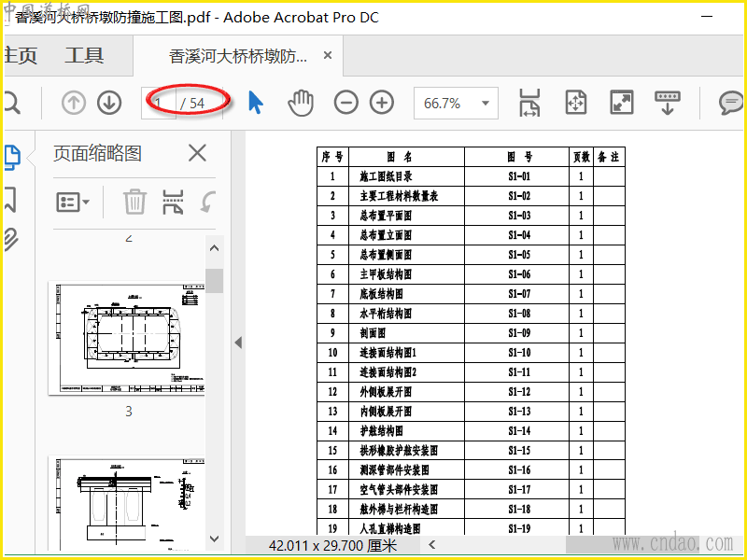Click the 测深管部件安装图 table cell
Viewport: 747px width, 560px height.
[406, 469]
